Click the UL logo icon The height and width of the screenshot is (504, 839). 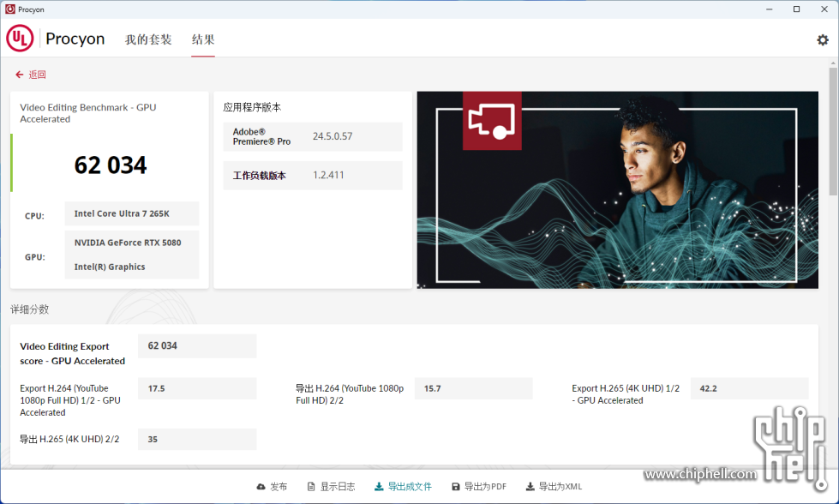coord(20,39)
